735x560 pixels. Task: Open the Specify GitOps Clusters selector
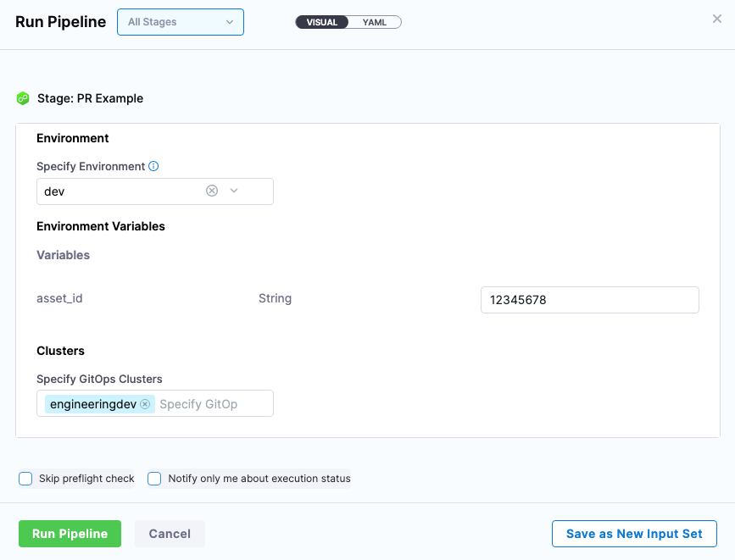pyautogui.click(x=212, y=404)
